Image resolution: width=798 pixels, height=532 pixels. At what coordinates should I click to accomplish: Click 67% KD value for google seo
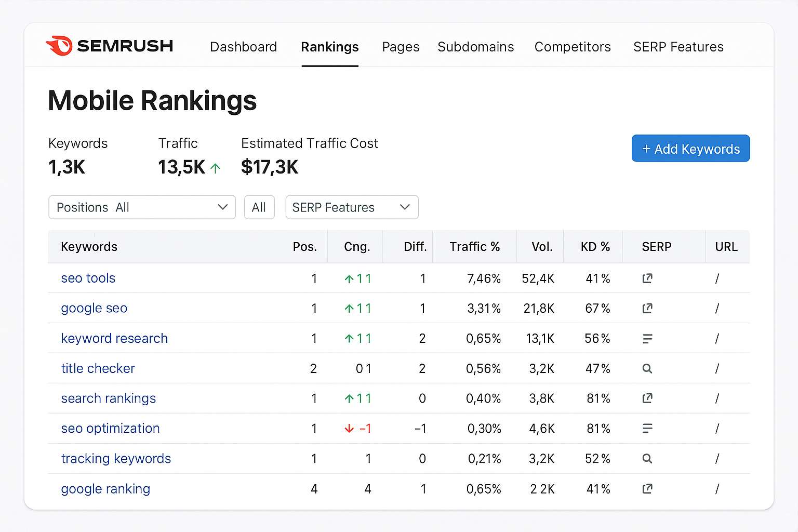(597, 309)
